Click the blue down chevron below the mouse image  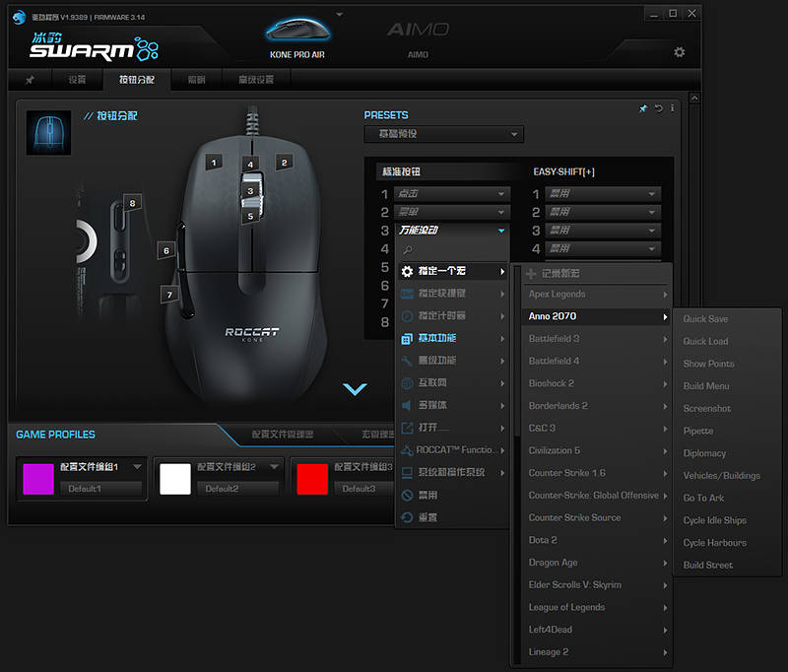coord(355,389)
